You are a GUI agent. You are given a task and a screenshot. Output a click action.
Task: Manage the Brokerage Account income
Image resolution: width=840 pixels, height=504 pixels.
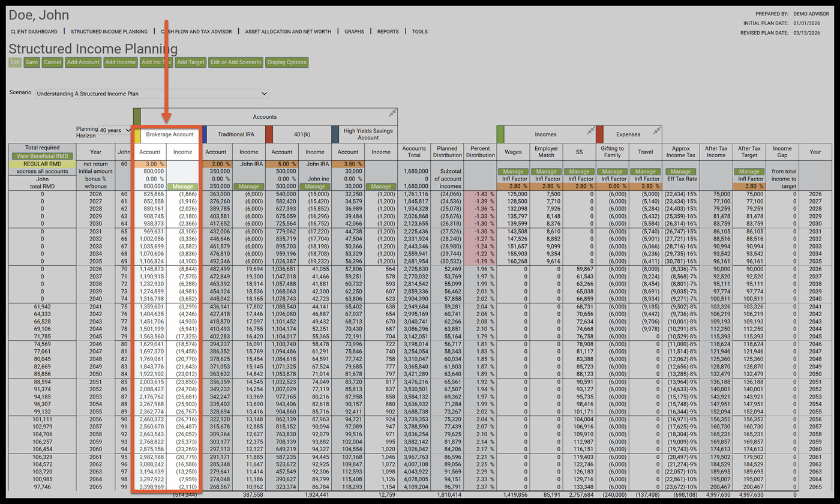pyautogui.click(x=183, y=187)
